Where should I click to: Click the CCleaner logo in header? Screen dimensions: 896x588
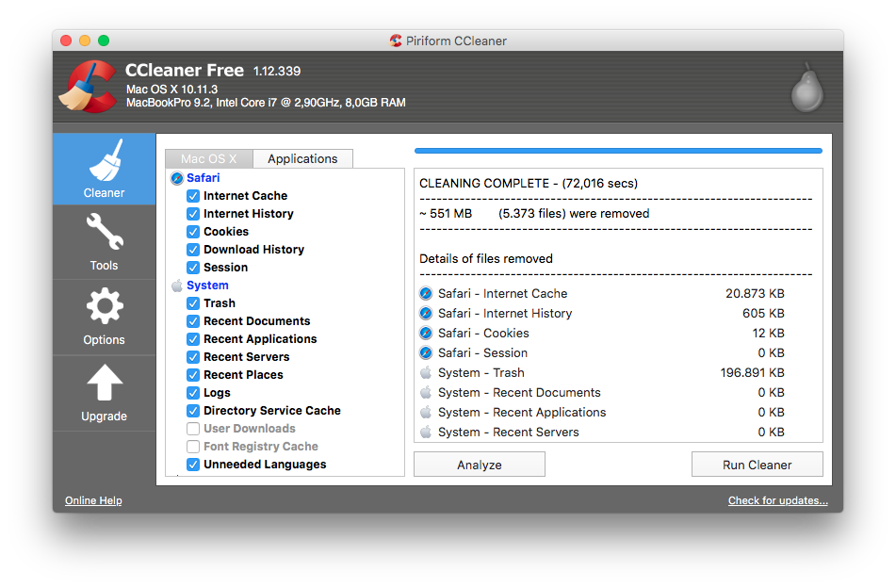[x=89, y=87]
